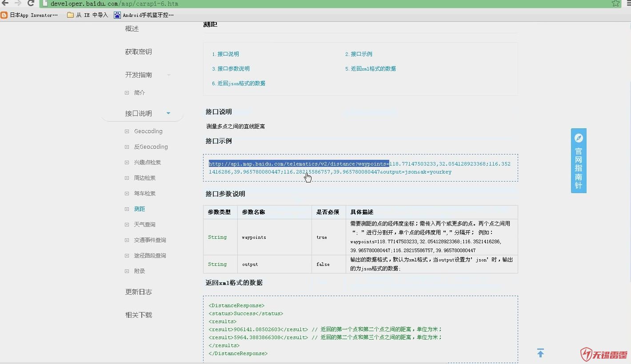Collapse the 接口说明 blue arrow

pyautogui.click(x=168, y=113)
